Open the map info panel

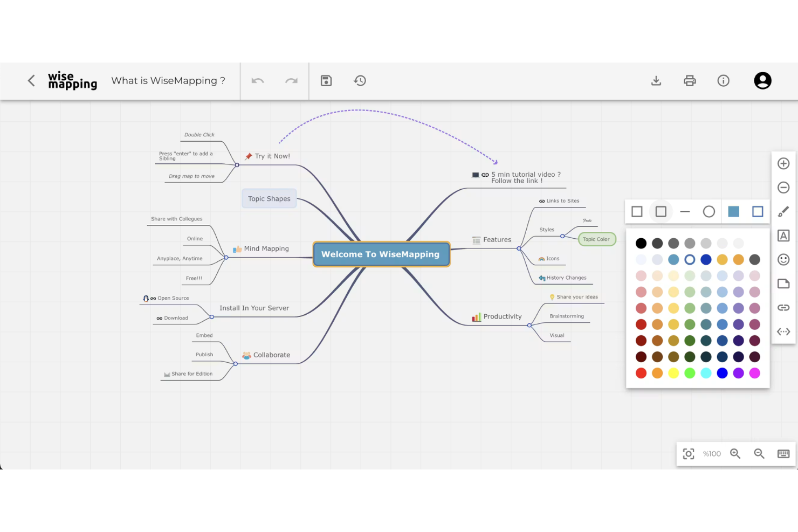pyautogui.click(x=724, y=81)
